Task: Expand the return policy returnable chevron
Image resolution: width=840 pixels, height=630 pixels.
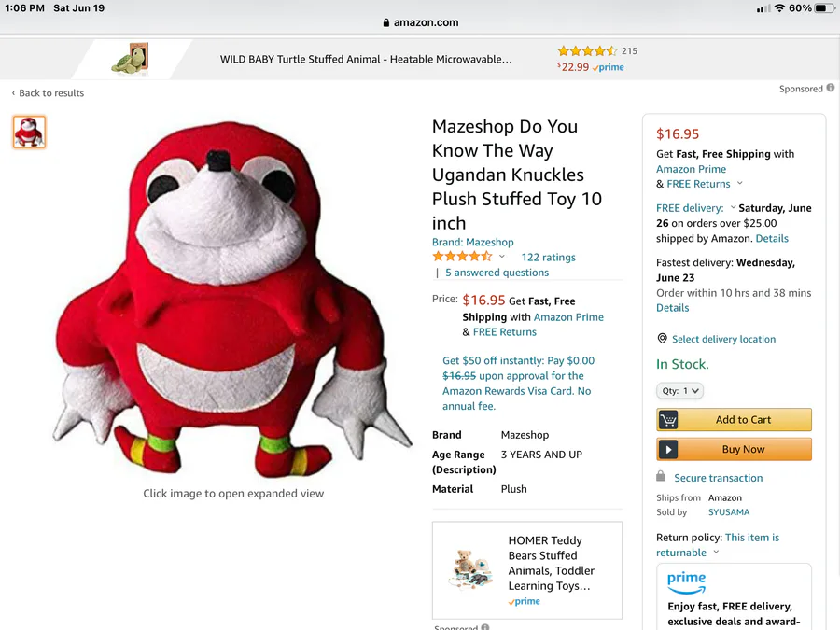Action: pos(717,553)
